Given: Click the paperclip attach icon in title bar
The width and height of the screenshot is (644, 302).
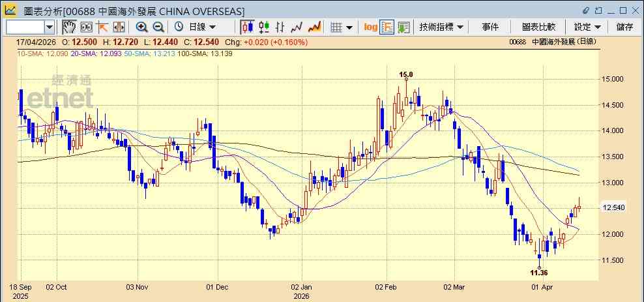Looking at the screenshot, I should click(586, 10).
